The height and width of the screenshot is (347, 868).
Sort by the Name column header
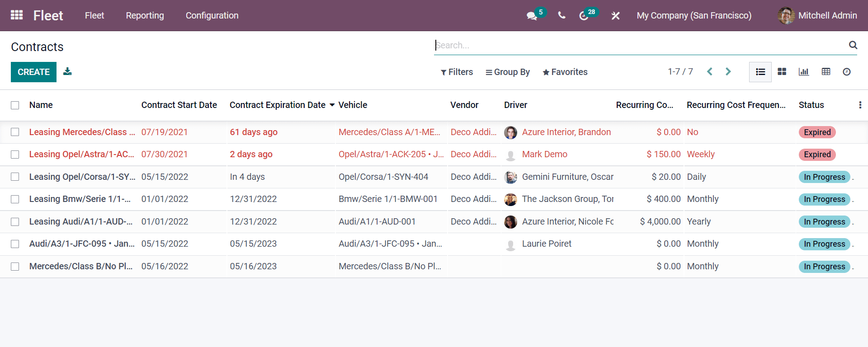(x=41, y=105)
